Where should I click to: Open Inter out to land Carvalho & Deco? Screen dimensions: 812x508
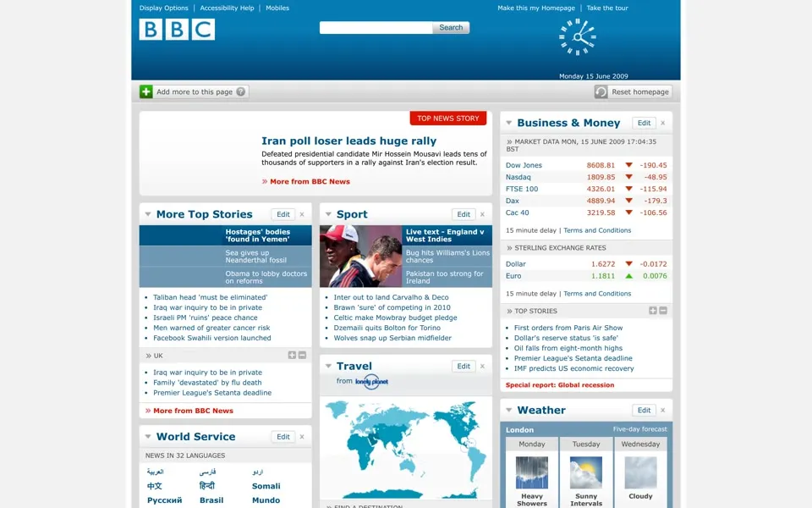point(391,297)
